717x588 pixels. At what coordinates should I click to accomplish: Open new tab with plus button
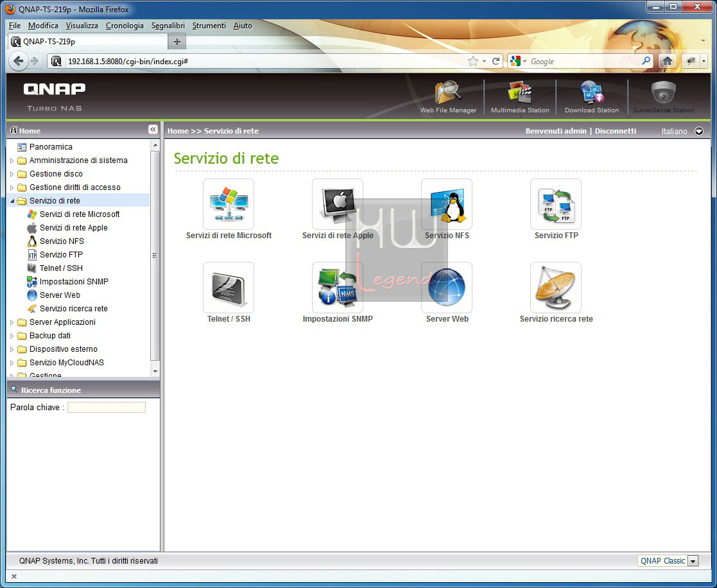click(177, 42)
